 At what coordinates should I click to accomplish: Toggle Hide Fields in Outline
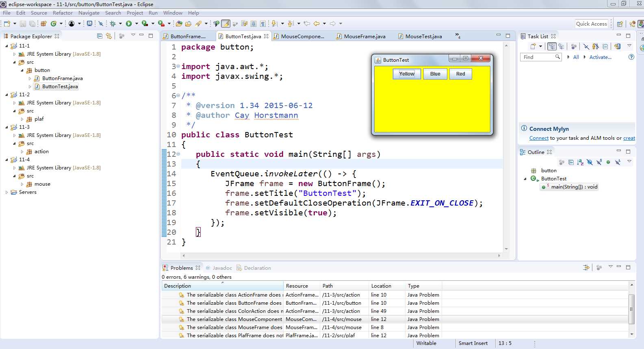(x=590, y=162)
